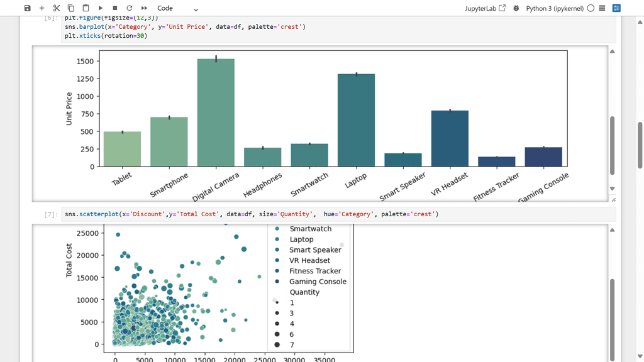Run the selected cell with the play icon
This screenshot has width=644, height=362.
click(101, 8)
